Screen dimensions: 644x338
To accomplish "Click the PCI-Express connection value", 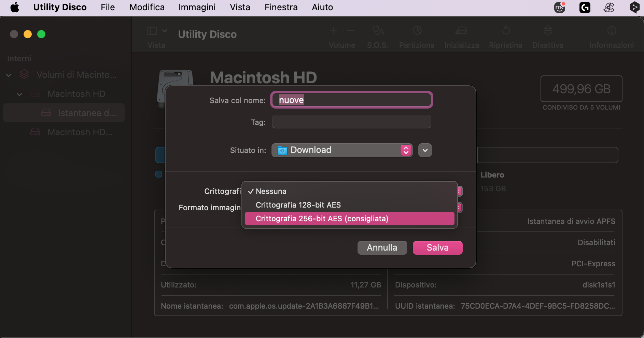I will [593, 264].
